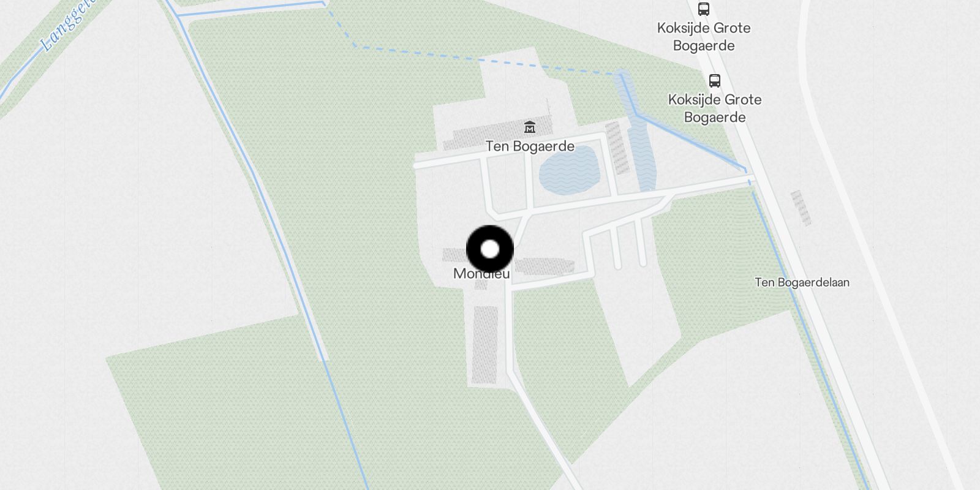
Task: Open the upper Koksijde Grote Bogaerde label
Action: point(704,37)
